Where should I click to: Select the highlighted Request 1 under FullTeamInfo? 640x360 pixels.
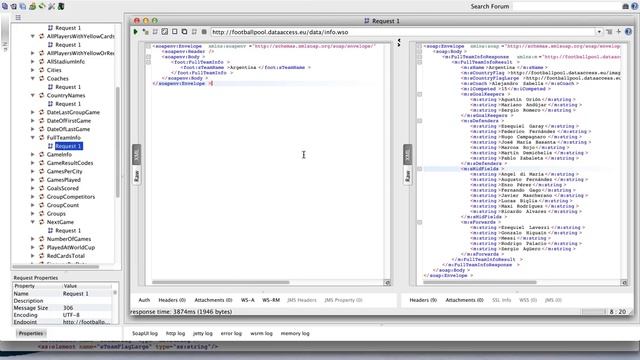[x=69, y=146]
